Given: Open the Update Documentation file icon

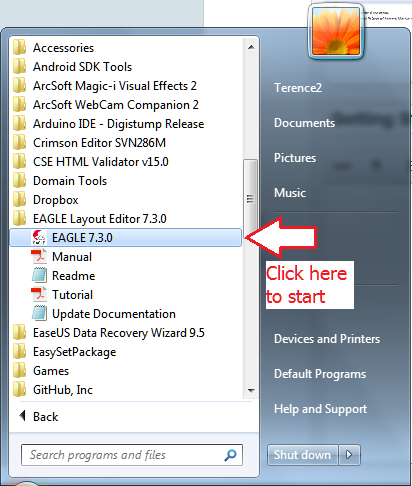Looking at the screenshot, I should coord(39,313).
